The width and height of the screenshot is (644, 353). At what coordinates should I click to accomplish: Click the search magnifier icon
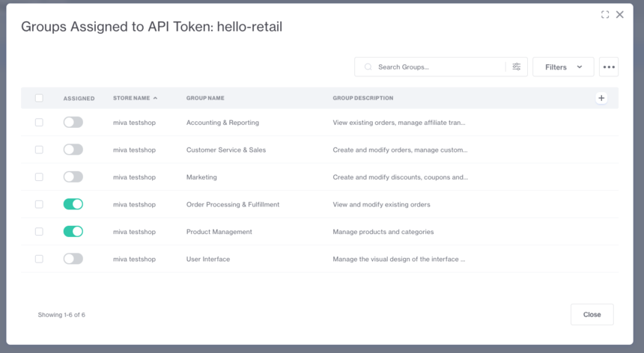pyautogui.click(x=368, y=67)
